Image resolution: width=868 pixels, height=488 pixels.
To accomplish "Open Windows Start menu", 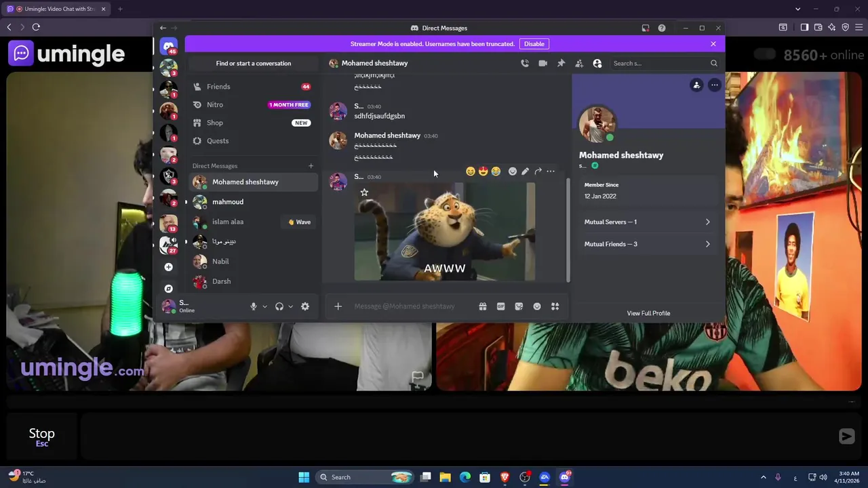I will point(304,477).
